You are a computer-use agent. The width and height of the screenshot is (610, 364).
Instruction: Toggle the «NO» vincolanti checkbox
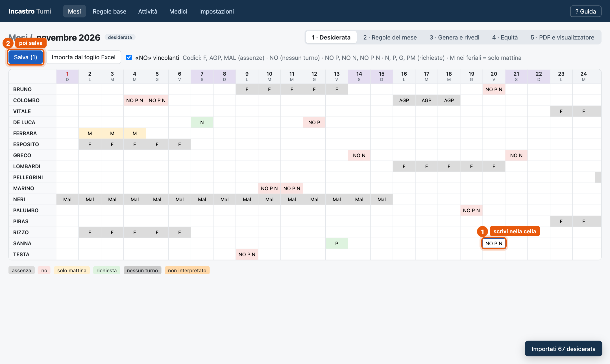(129, 58)
